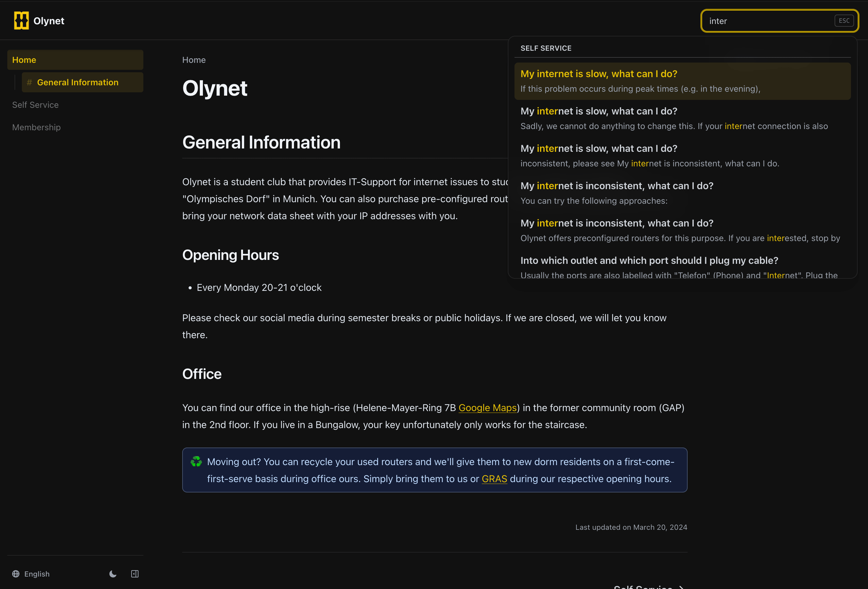Click the ESC badge in search box
The image size is (868, 589).
pos(844,21)
